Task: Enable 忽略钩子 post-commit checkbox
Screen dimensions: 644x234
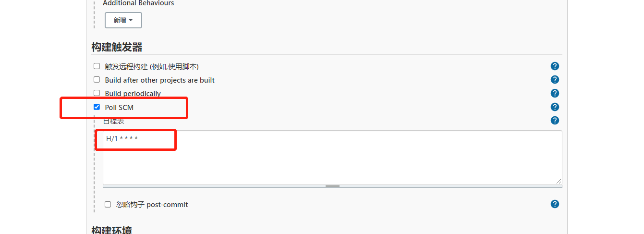Action: (108, 204)
